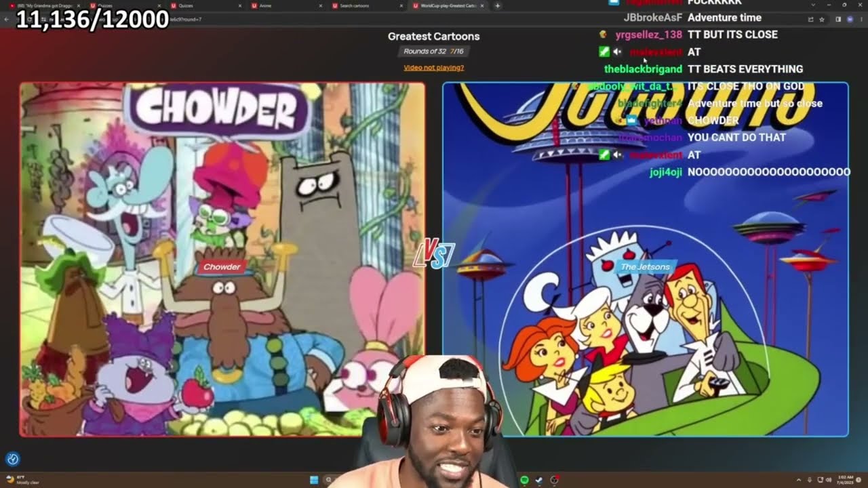Open the browser profile avatar
This screenshot has height=488, width=868.
(850, 19)
